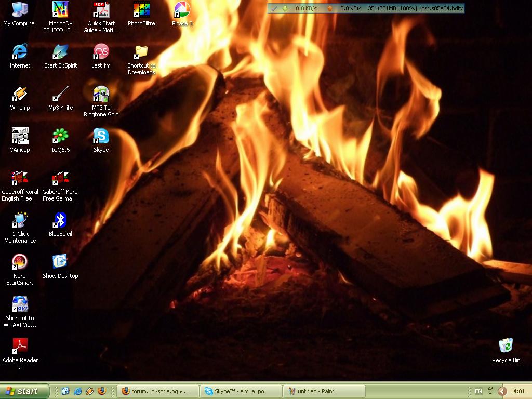Click the Internet Explorer Quick Launch icon
Screen dimensions: 532x399
coord(78,391)
